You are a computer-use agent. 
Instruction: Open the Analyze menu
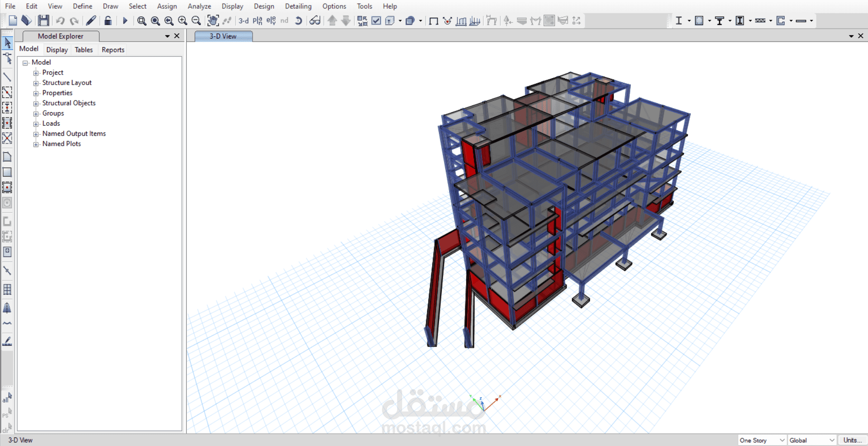click(x=200, y=6)
